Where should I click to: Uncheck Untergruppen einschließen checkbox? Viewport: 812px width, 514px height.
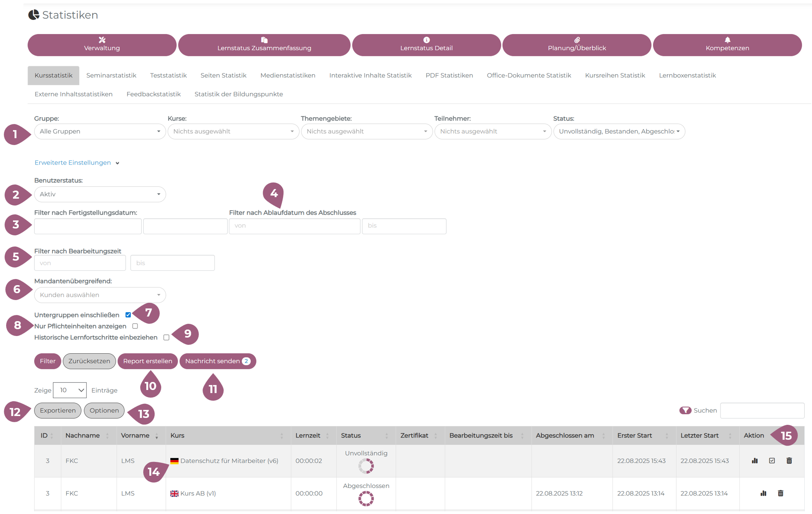coord(128,315)
